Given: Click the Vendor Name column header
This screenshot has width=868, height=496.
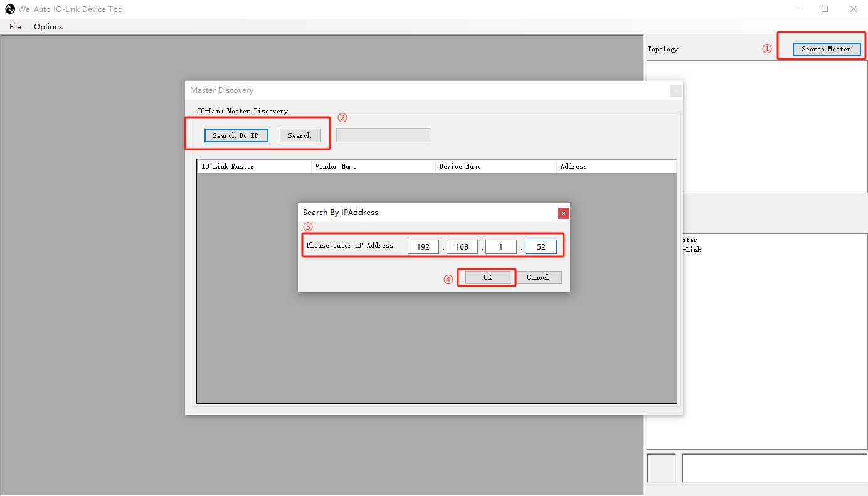Looking at the screenshot, I should [373, 167].
